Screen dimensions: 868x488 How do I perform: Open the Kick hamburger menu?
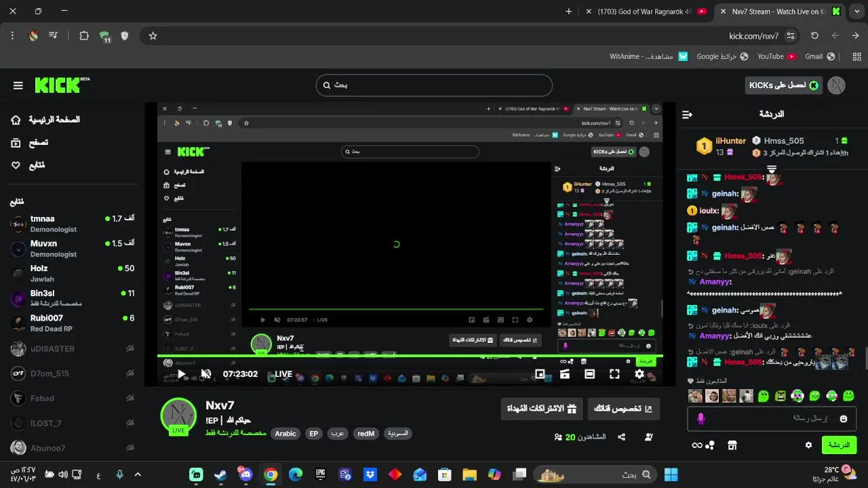(18, 85)
